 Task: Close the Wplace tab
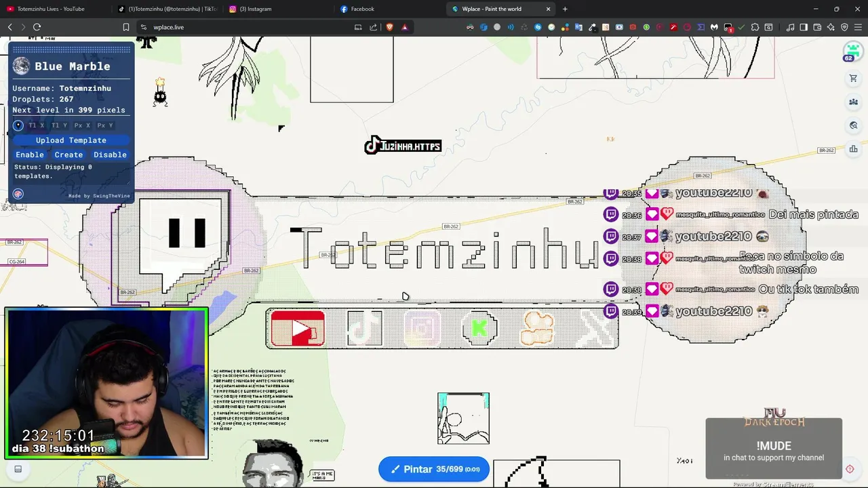[x=548, y=9]
